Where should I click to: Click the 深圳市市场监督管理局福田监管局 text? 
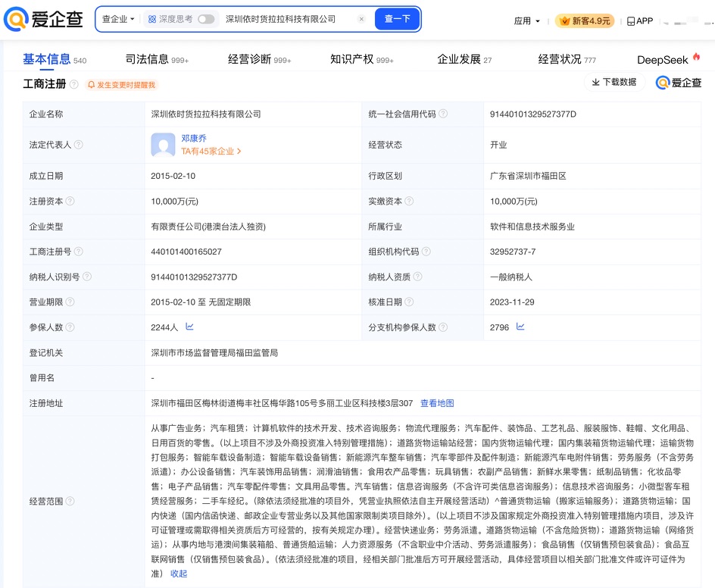[x=214, y=353]
